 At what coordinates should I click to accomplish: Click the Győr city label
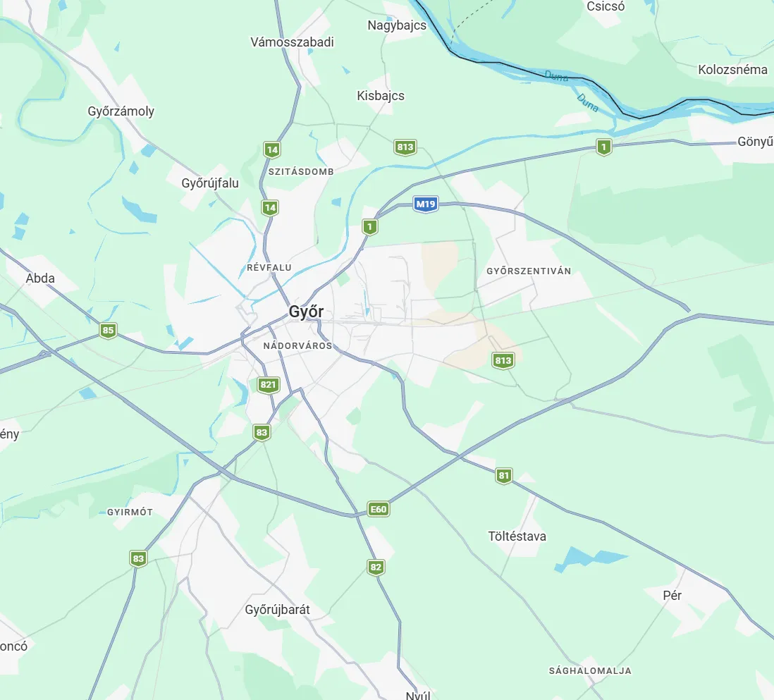click(x=306, y=312)
